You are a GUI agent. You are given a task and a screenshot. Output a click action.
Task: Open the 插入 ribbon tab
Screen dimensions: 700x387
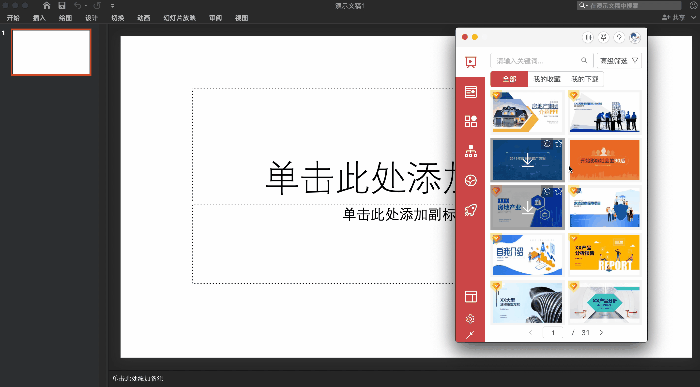(39, 18)
